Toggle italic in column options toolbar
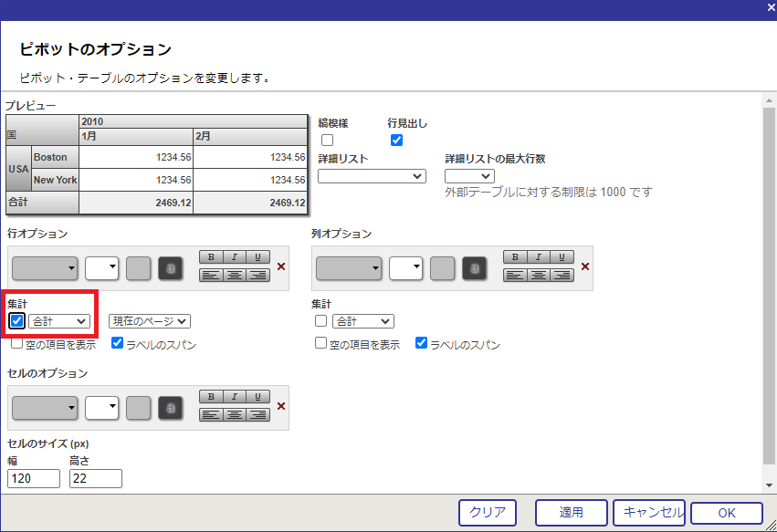This screenshot has width=777, height=532. (x=538, y=257)
